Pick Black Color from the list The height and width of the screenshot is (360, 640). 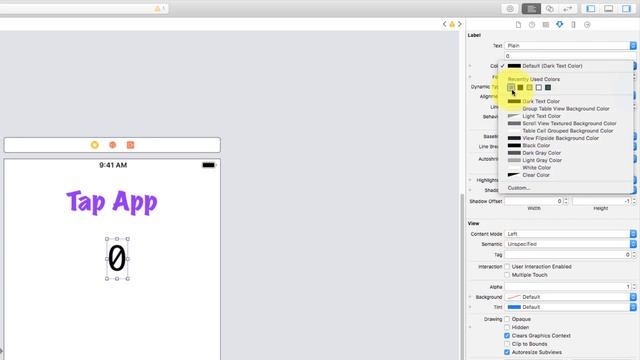[x=566, y=145]
